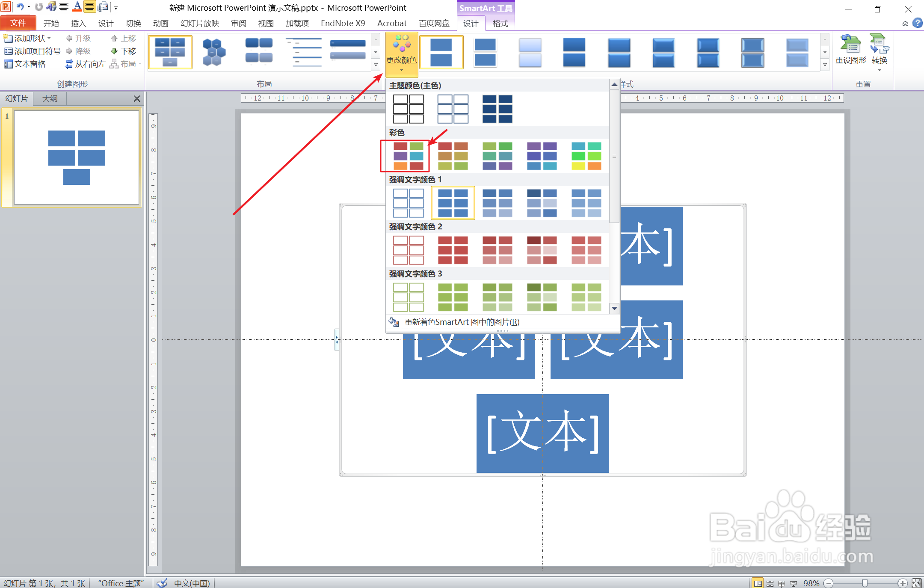The width and height of the screenshot is (924, 588).
Task: Close the slides thumbnail pane
Action: [137, 98]
